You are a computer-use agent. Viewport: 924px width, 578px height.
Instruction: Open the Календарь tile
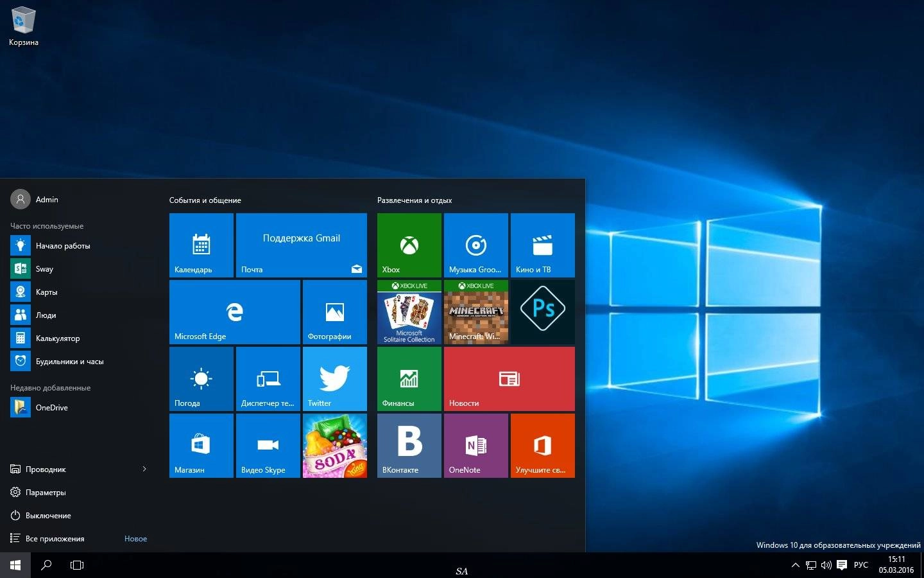point(201,245)
